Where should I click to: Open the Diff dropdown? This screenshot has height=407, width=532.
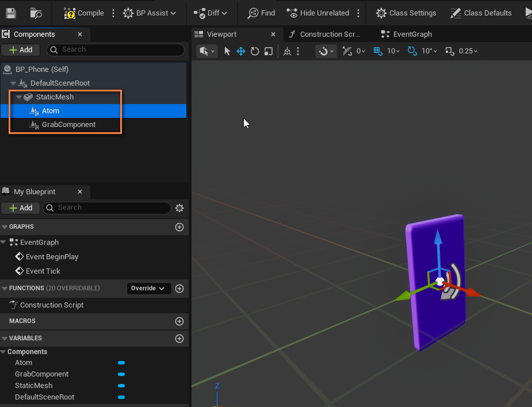point(210,13)
